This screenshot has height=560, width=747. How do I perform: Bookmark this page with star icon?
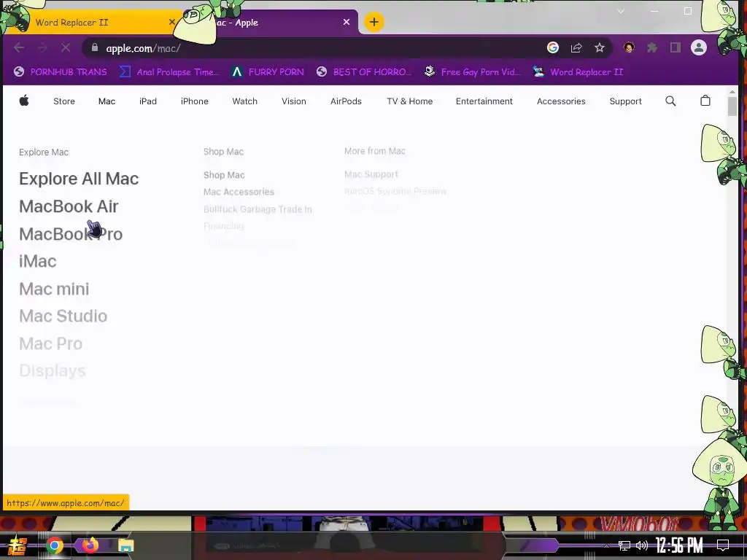pyautogui.click(x=600, y=47)
